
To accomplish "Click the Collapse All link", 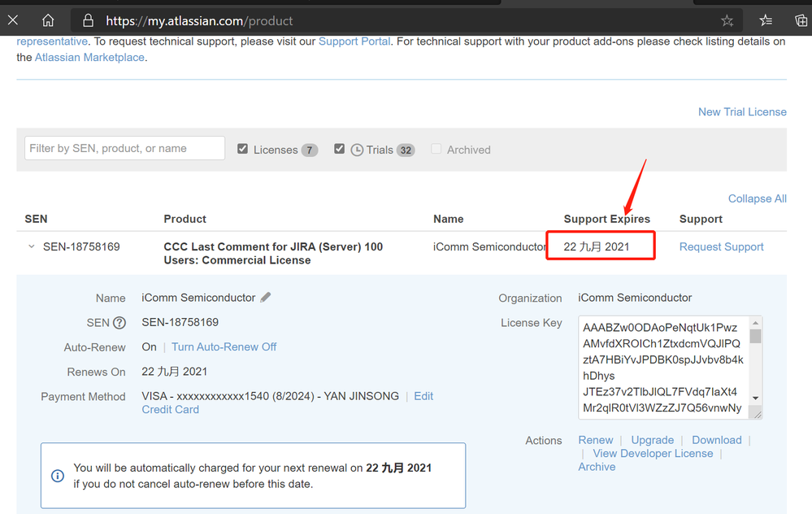I will click(757, 198).
